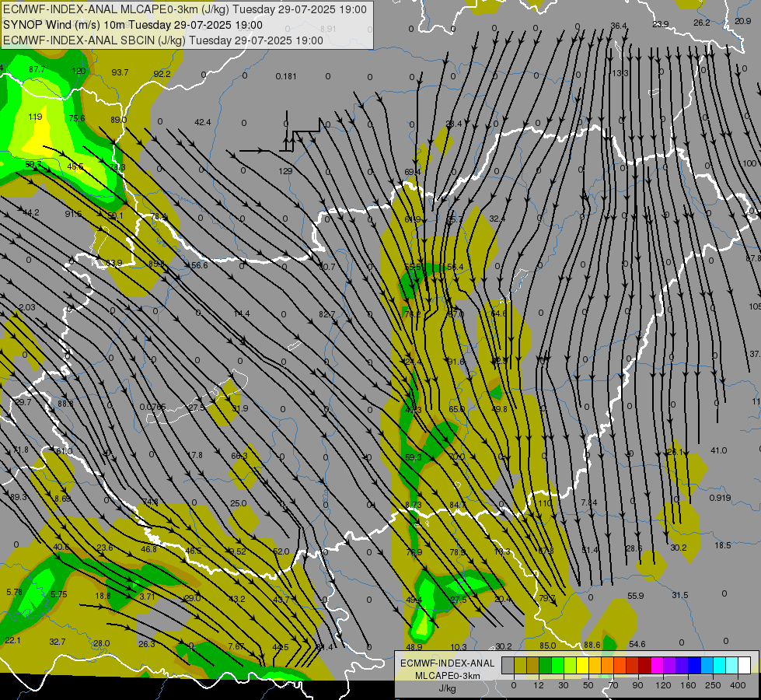Click the map value 32.7
The height and width of the screenshot is (700, 761).
coord(58,642)
